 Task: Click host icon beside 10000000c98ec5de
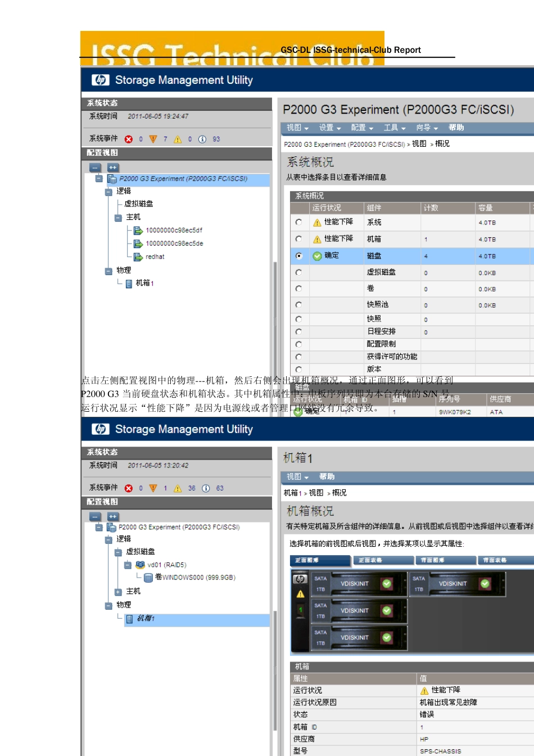pos(138,244)
